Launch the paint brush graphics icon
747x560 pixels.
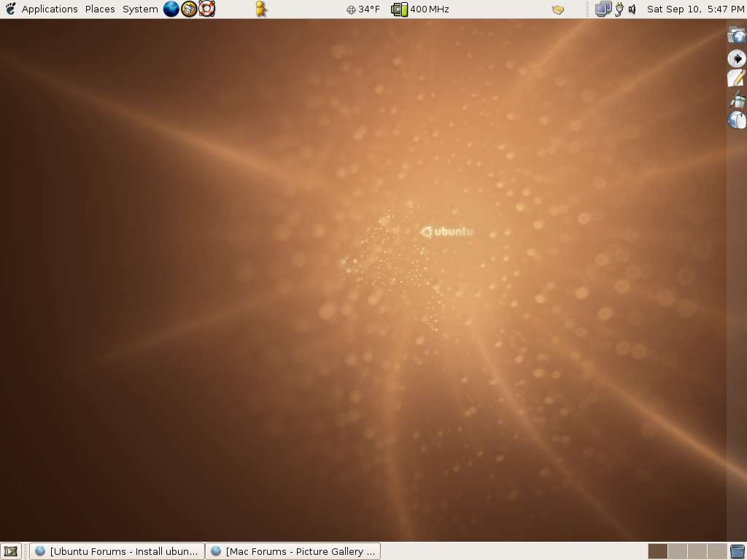click(x=737, y=99)
